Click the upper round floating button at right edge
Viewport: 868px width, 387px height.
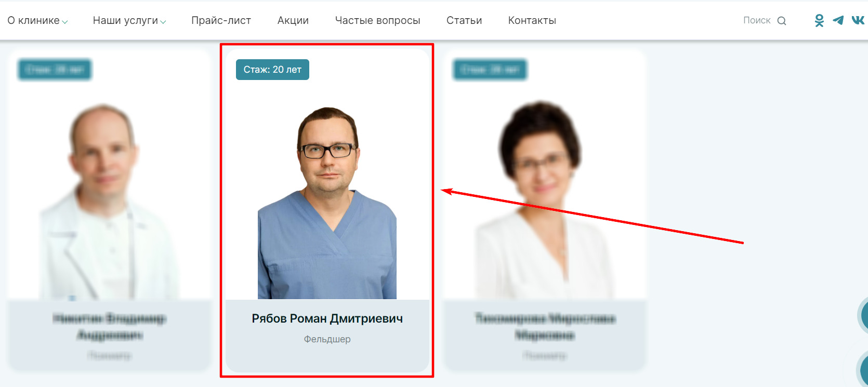pos(863,315)
